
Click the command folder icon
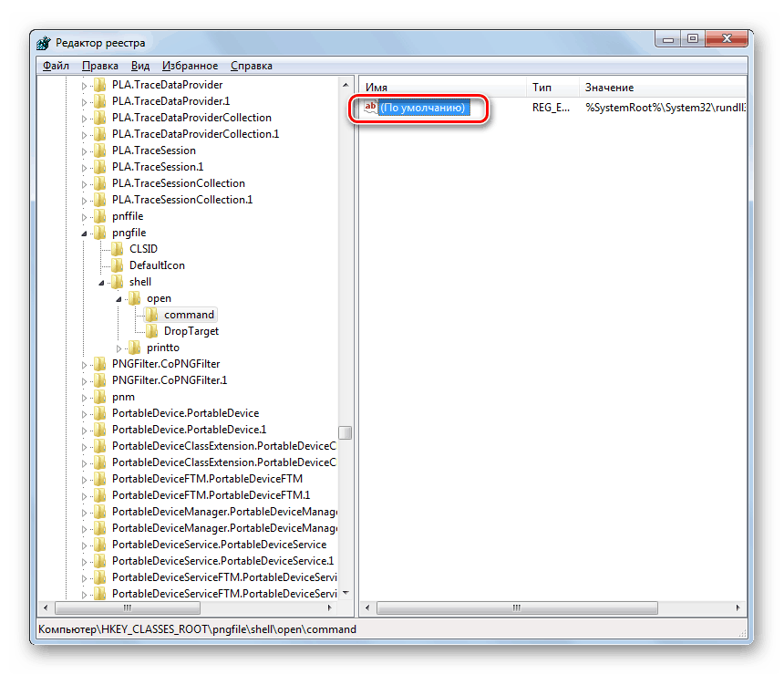coord(152,314)
